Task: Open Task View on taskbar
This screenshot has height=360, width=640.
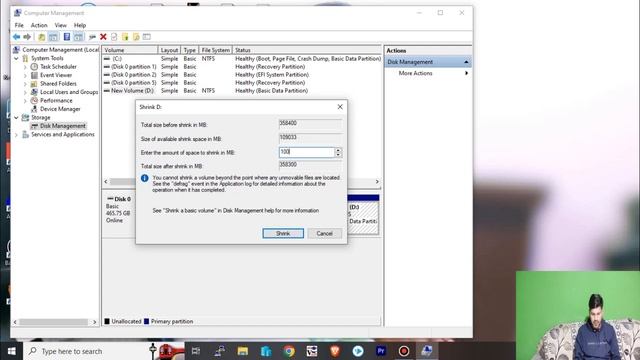Action: (196, 351)
